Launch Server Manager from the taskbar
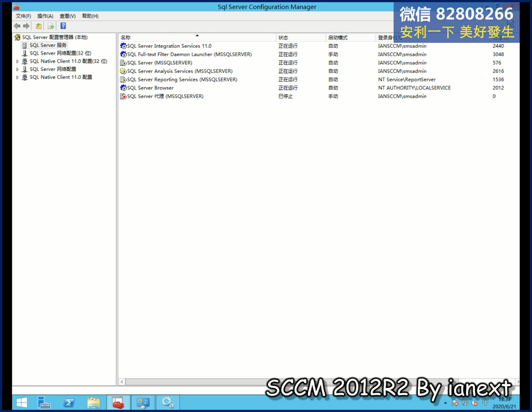The height and width of the screenshot is (412, 532). [44, 402]
